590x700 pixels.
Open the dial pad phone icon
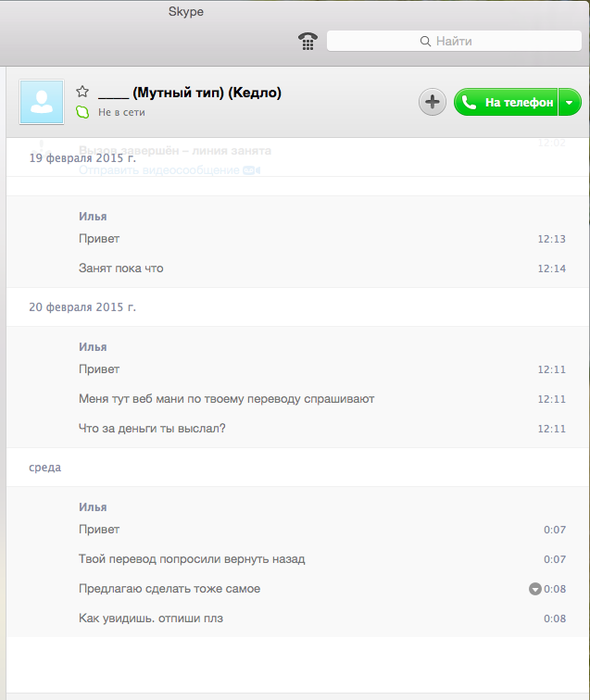point(307,41)
